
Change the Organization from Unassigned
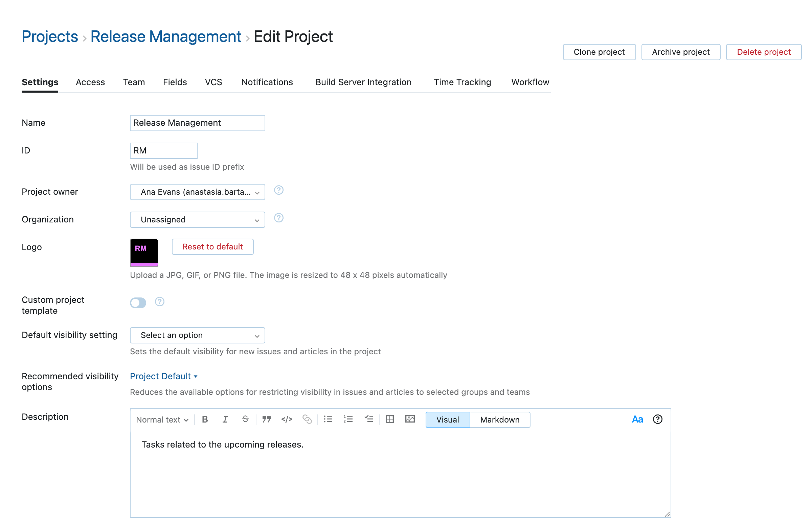[197, 219]
